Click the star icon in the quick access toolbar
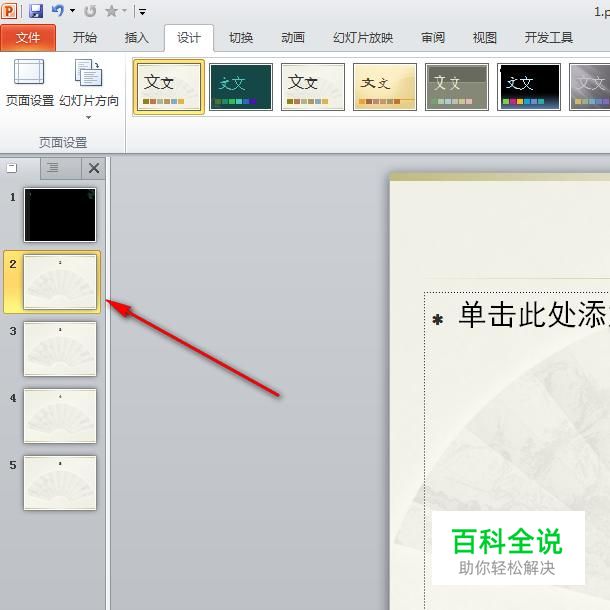 (112, 11)
